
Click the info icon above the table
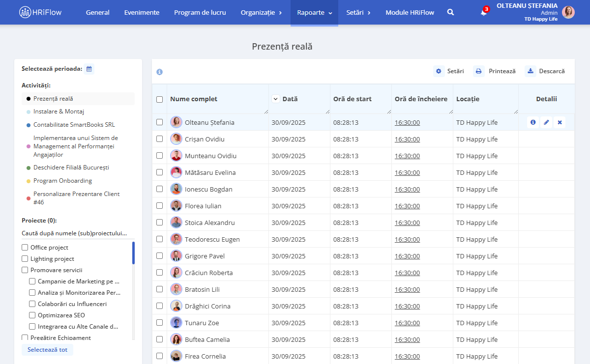(x=159, y=72)
